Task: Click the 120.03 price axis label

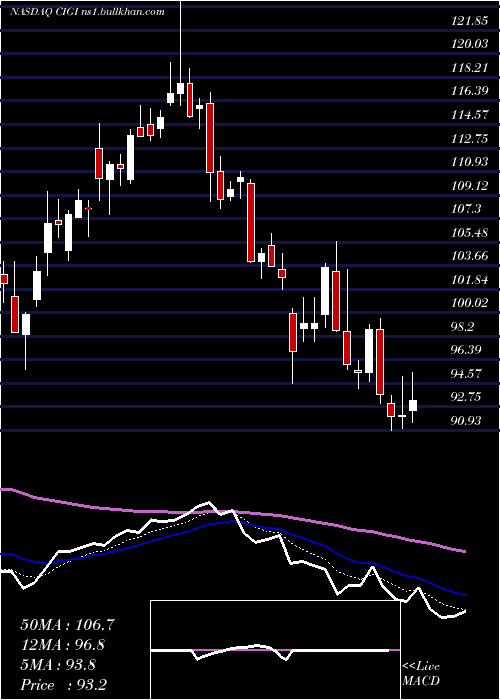Action: [468, 44]
